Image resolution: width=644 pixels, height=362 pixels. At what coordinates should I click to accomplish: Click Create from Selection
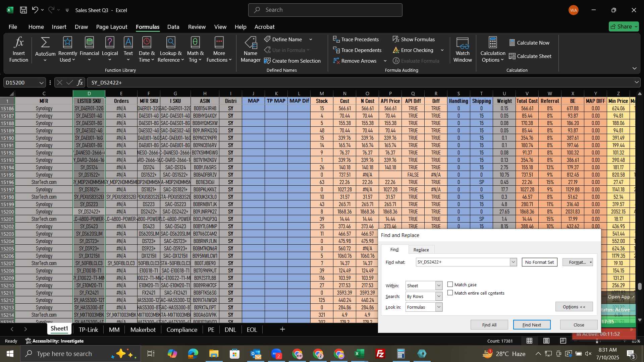click(x=292, y=61)
